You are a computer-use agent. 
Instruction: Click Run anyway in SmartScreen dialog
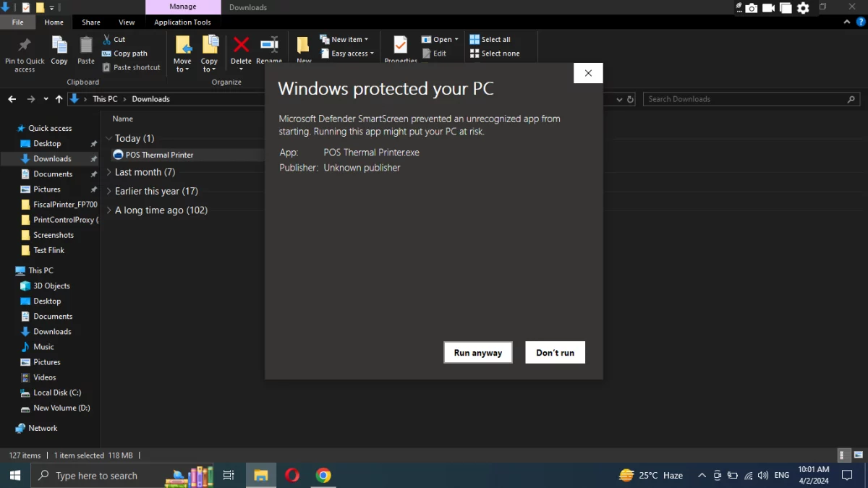click(478, 353)
